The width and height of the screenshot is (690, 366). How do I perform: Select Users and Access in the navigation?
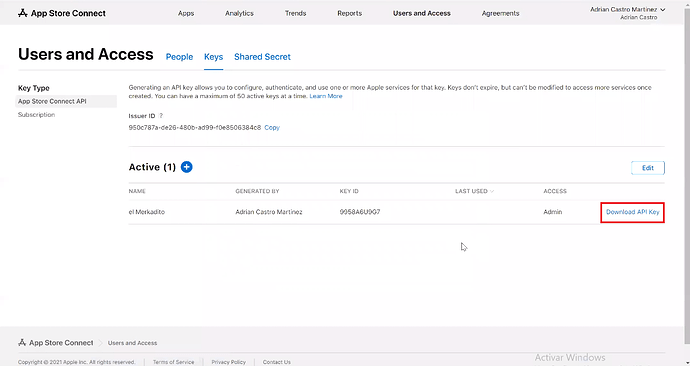click(422, 13)
